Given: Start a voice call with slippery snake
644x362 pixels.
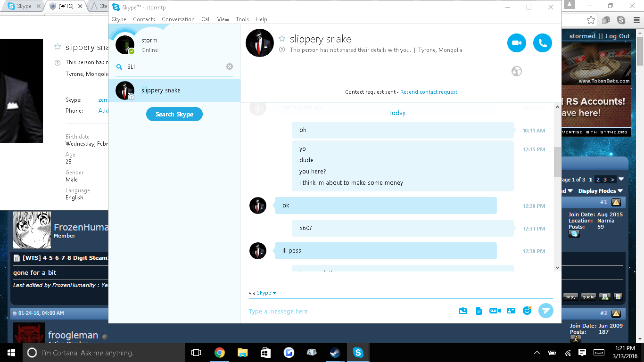Looking at the screenshot, I should click(543, 43).
